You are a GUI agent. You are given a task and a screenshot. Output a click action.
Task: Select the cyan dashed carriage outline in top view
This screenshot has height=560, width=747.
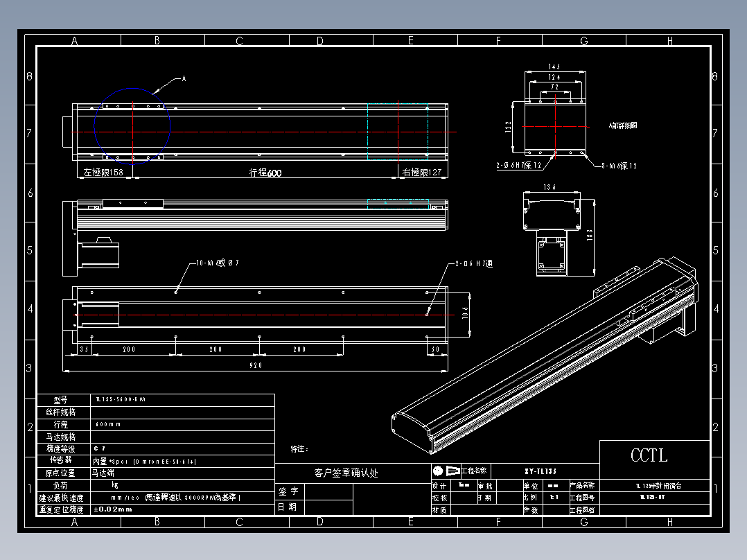(398, 132)
